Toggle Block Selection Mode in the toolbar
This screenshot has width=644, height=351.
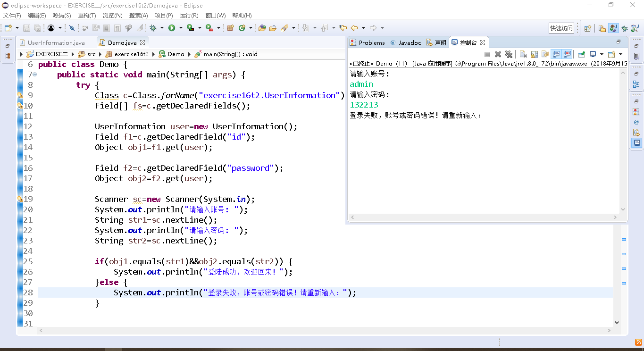(107, 28)
